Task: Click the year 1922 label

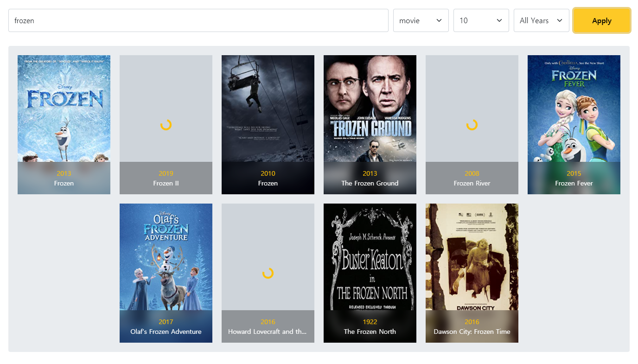Action: (x=370, y=322)
